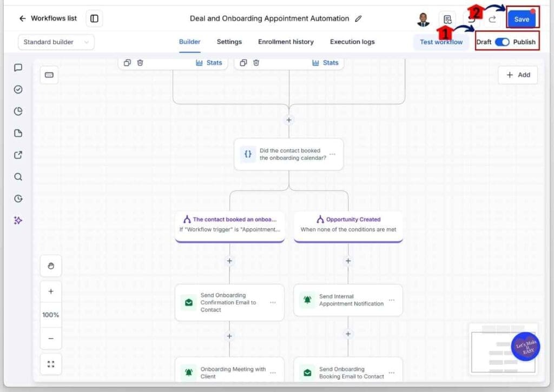Open version history clock icon
Viewport: 554px width, 392px height.
pyautogui.click(x=18, y=198)
